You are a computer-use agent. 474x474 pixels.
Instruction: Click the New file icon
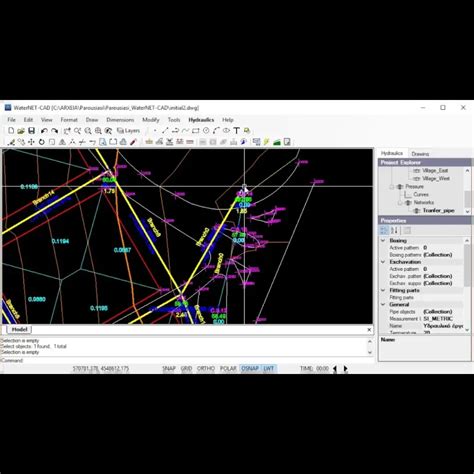(11, 131)
